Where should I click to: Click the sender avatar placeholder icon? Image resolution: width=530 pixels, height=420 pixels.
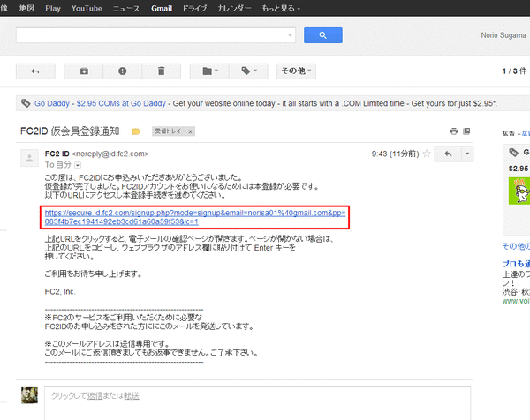click(29, 158)
